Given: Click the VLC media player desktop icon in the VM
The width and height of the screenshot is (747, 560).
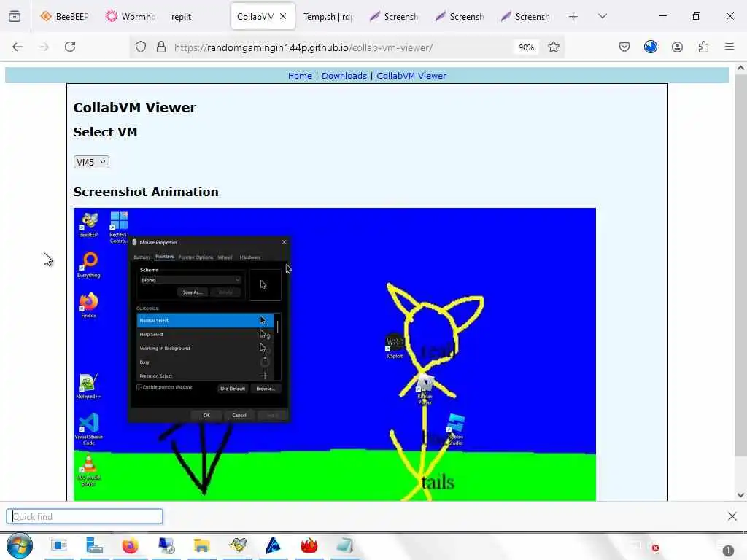Looking at the screenshot, I should (x=88, y=470).
